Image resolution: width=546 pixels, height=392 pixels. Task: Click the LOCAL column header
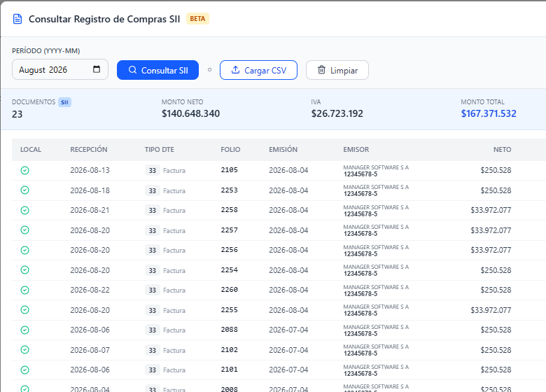coord(31,149)
